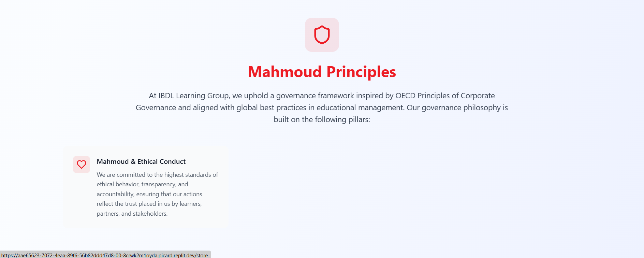Click the replit.dev/store URL in status bar

pyautogui.click(x=104, y=255)
